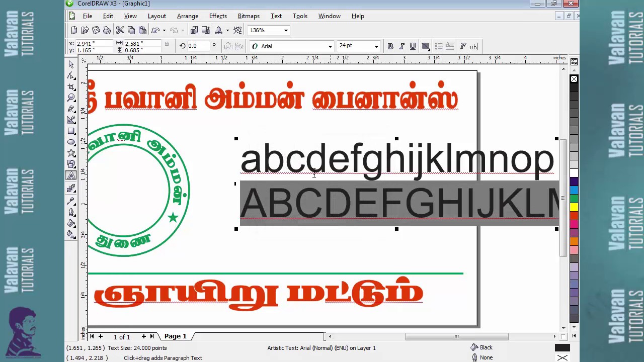This screenshot has width=644, height=362.
Task: Toggle bulleted list formatting
Action: tap(439, 46)
